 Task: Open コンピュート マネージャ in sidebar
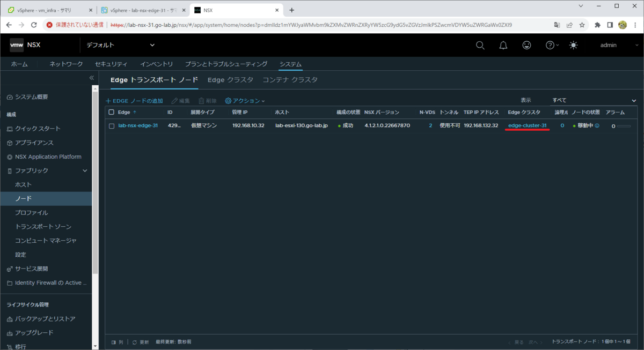pyautogui.click(x=46, y=241)
